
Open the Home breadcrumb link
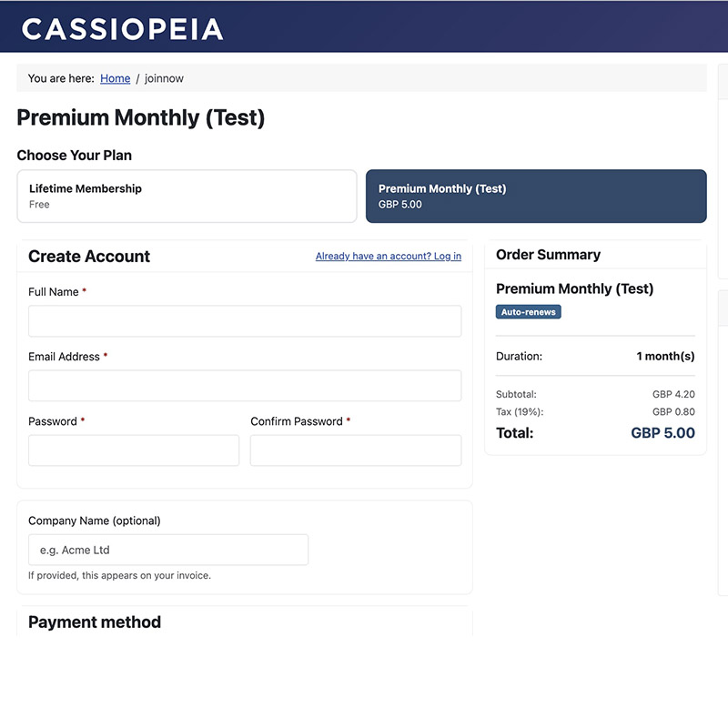[x=116, y=78]
